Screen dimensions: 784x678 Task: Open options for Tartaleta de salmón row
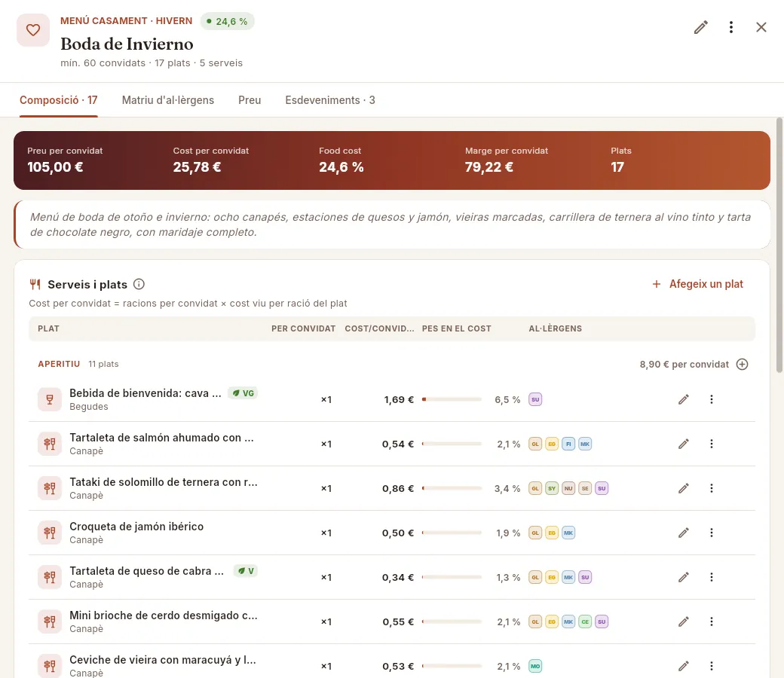(x=712, y=444)
